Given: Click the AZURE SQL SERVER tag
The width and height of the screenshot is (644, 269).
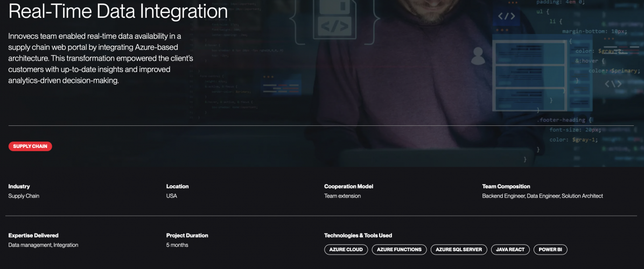Looking at the screenshot, I should click(x=459, y=249).
